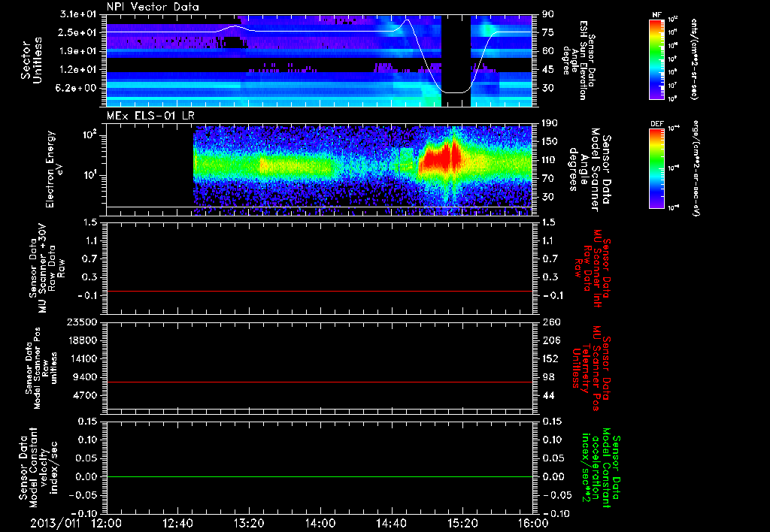This screenshot has height=532, width=770.
Task: Click the NF color scale bar
Action: click(x=656, y=59)
